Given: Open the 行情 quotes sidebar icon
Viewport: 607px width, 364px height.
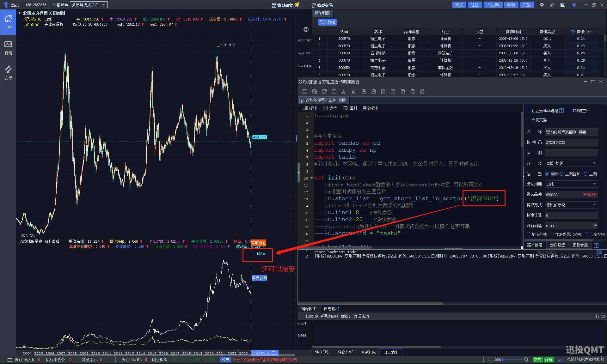Looking at the screenshot, I should [x=8, y=48].
